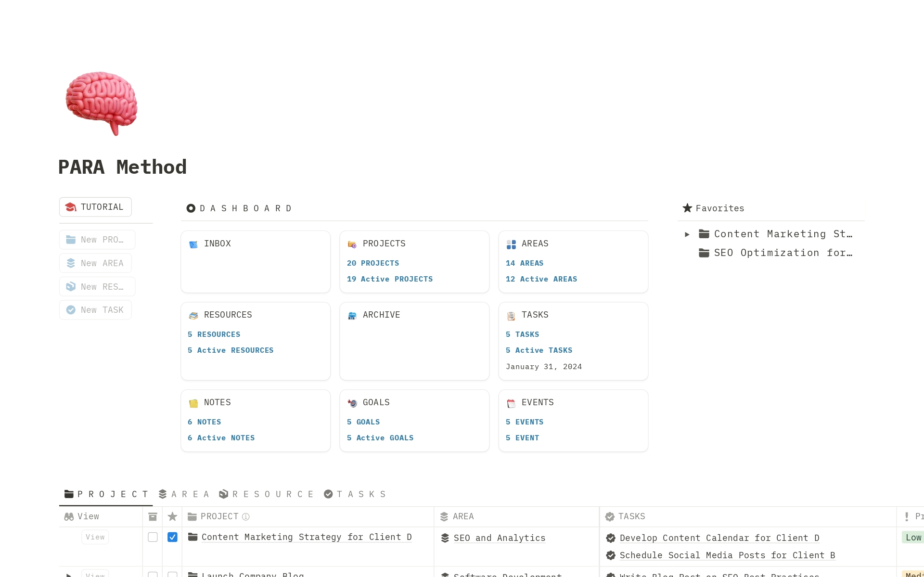Click the star column header icon
The image size is (924, 577).
click(x=172, y=516)
